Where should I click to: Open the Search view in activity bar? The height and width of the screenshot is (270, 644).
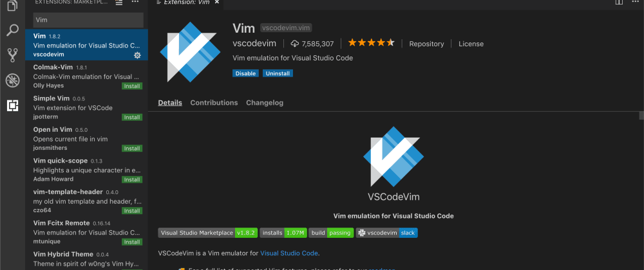coord(12,30)
